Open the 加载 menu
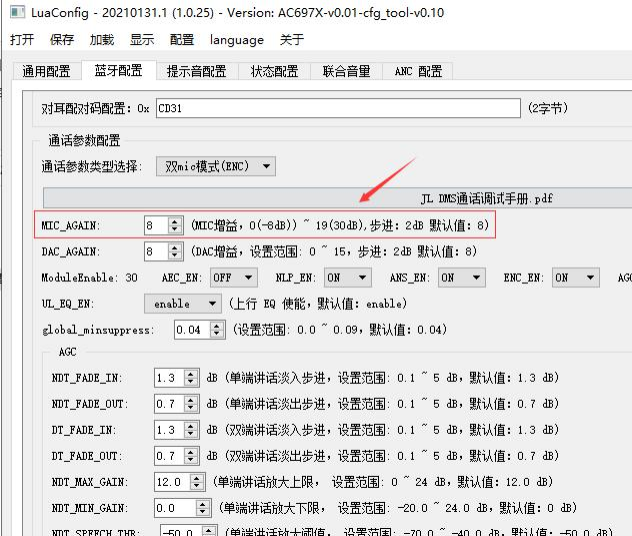 (102, 39)
